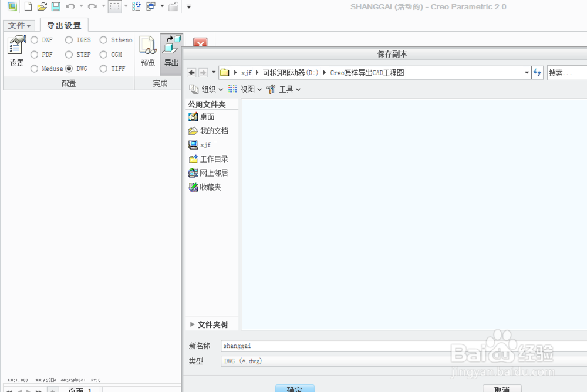Open the 文件 menu dropdown
Image resolution: width=587 pixels, height=392 pixels.
(x=19, y=25)
